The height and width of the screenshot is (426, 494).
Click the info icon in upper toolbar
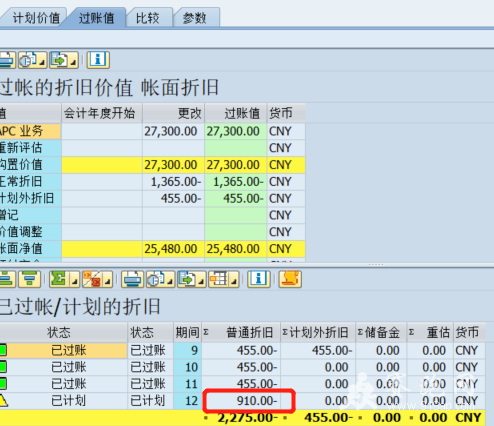(98, 60)
